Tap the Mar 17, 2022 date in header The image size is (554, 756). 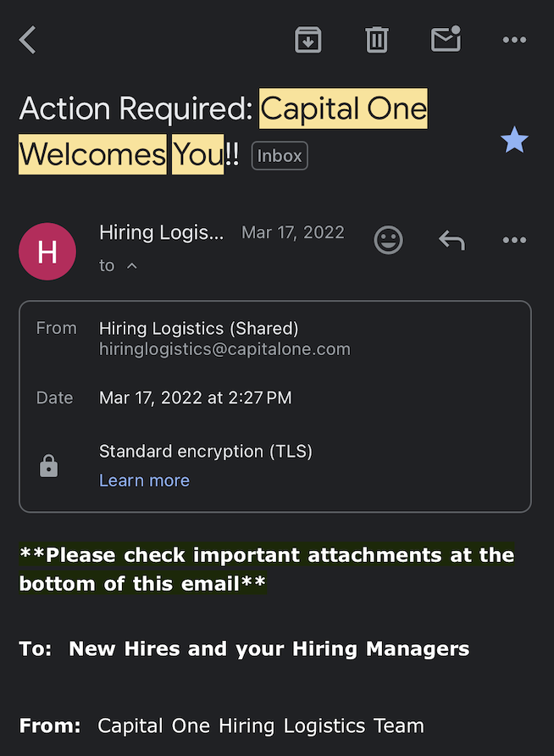click(293, 232)
